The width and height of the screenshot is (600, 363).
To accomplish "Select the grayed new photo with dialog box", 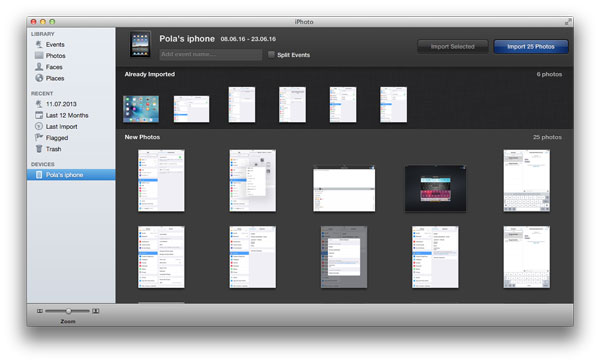I will [344, 257].
